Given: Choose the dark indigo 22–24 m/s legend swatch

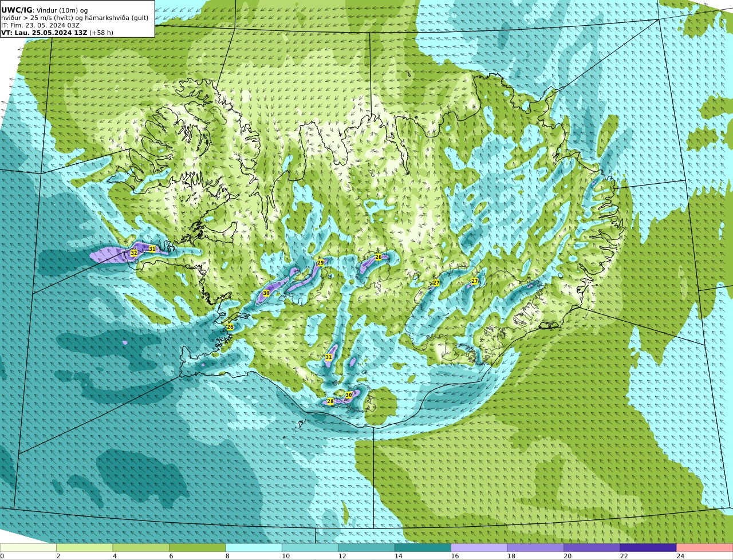Looking at the screenshot, I should (x=648, y=548).
